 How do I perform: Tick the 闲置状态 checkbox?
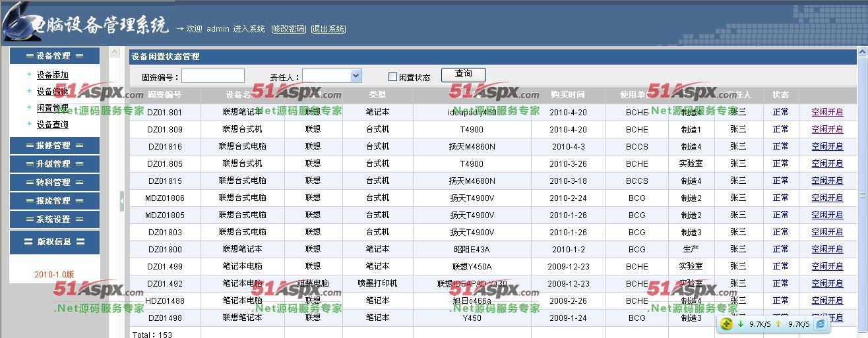click(392, 77)
